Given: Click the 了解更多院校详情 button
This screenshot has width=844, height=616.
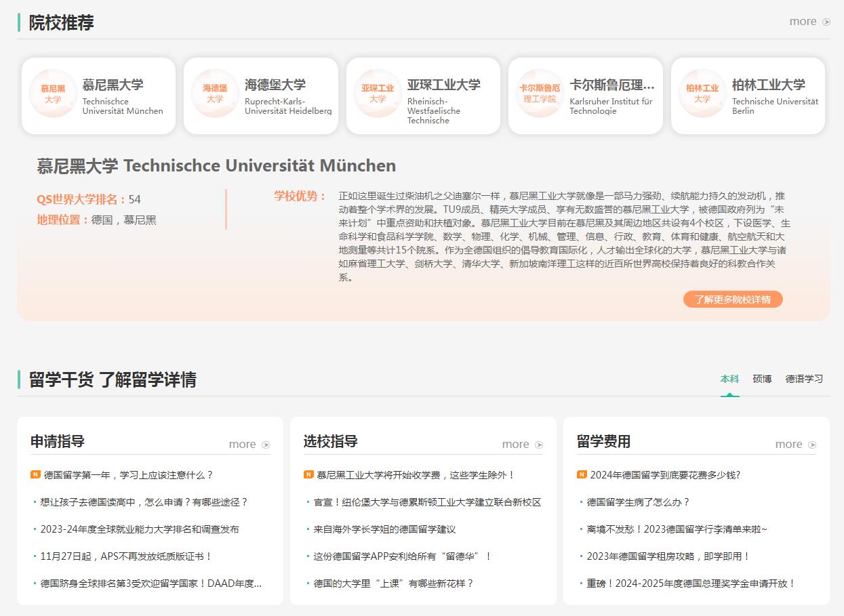Looking at the screenshot, I should 733,300.
